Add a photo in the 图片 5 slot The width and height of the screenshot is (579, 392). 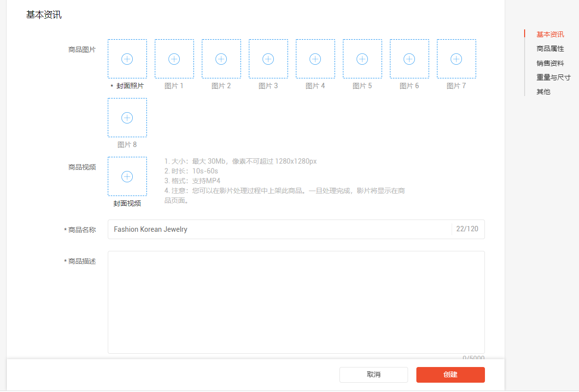click(362, 58)
